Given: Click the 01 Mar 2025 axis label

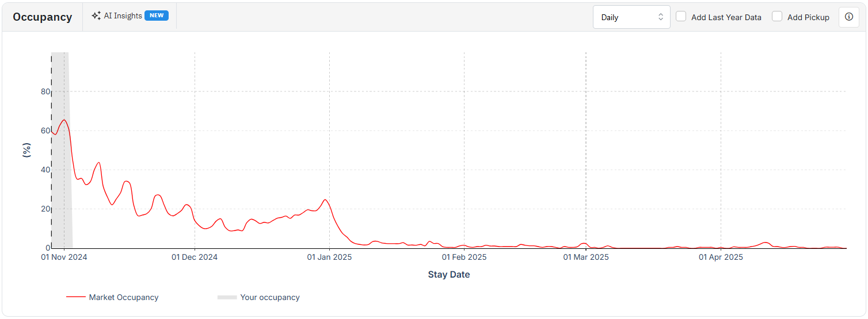Looking at the screenshot, I should coord(586,257).
